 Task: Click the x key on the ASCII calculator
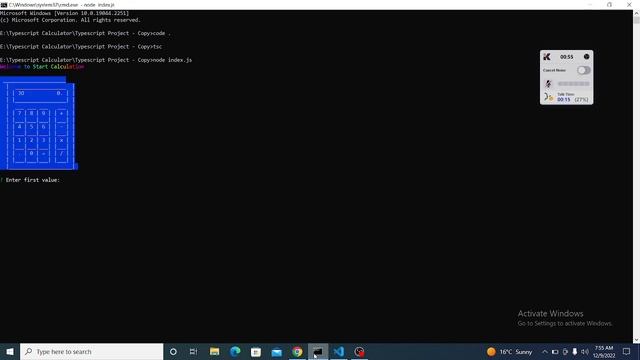[62, 140]
